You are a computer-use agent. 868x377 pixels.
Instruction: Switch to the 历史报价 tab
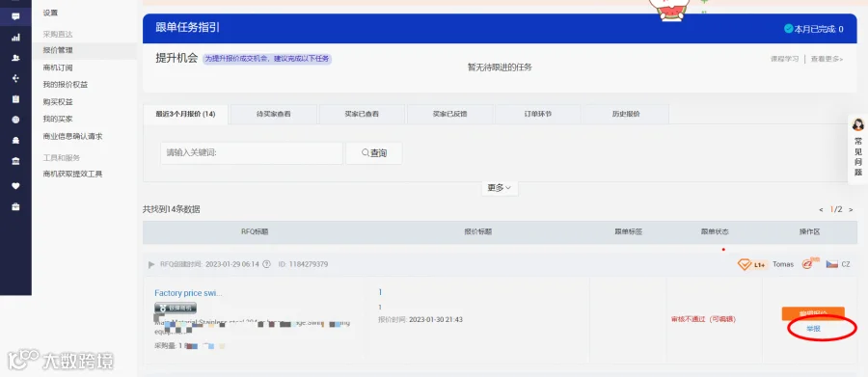626,114
